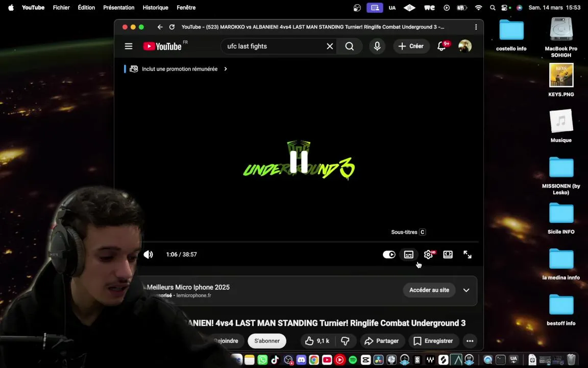Viewport: 588px width, 368px height.
Task: Go back using the window's back arrow
Action: pyautogui.click(x=160, y=27)
